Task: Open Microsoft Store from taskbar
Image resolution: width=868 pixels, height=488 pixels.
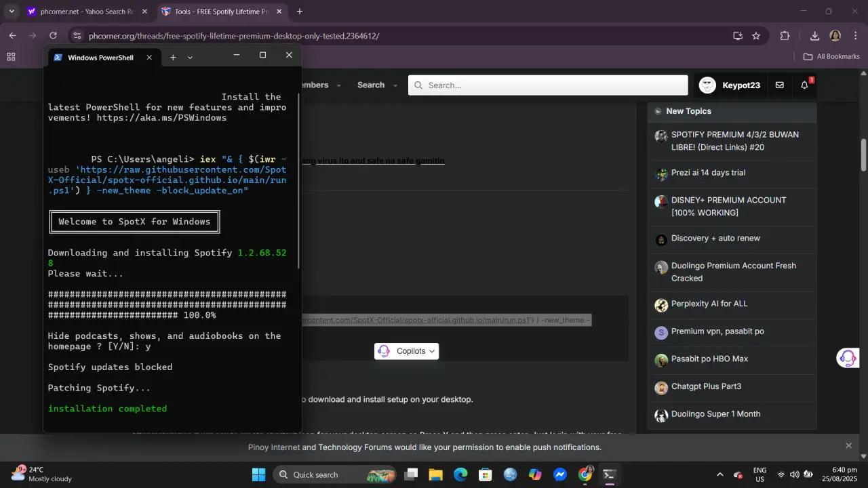Action: point(485,474)
